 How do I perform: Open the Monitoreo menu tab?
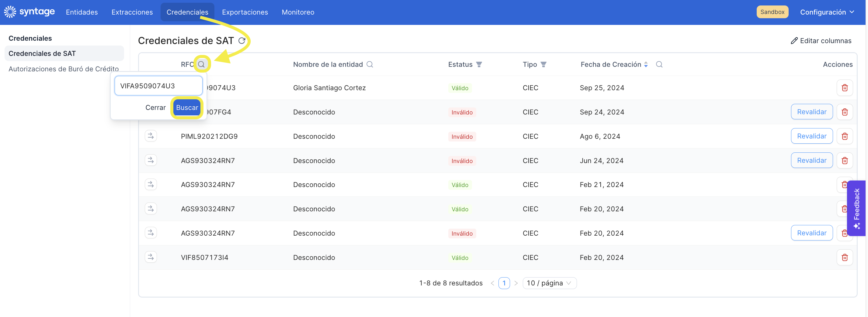coord(298,12)
